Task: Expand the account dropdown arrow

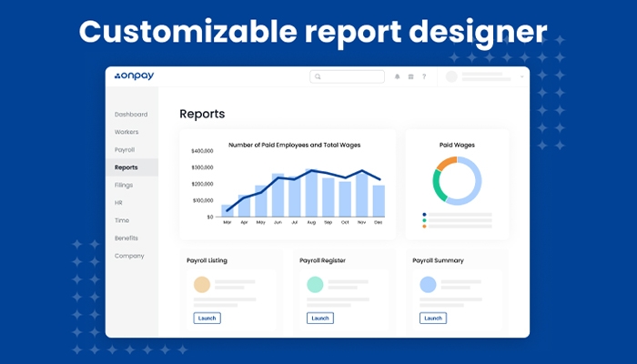Action: [522, 77]
